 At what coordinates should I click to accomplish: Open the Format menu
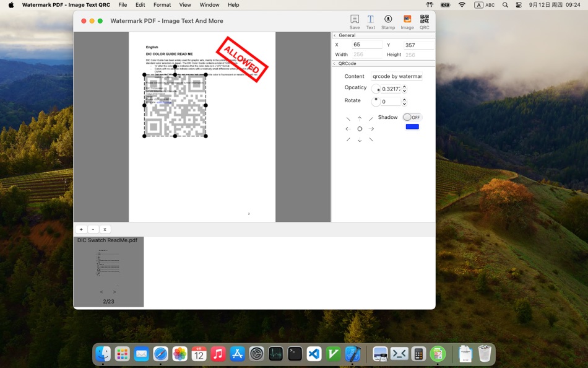(x=162, y=5)
